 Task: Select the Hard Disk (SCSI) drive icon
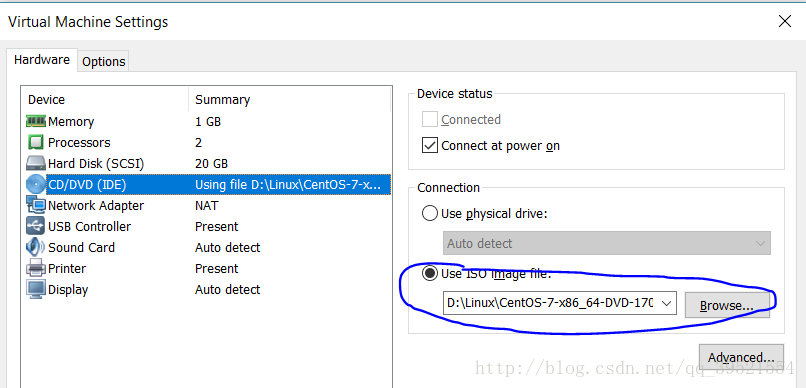tap(35, 164)
